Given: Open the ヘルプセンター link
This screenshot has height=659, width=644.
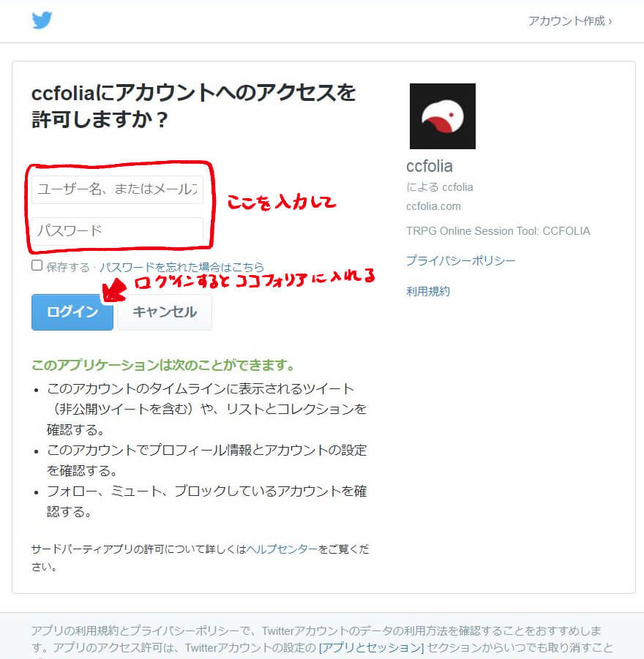Looking at the screenshot, I should (x=282, y=549).
